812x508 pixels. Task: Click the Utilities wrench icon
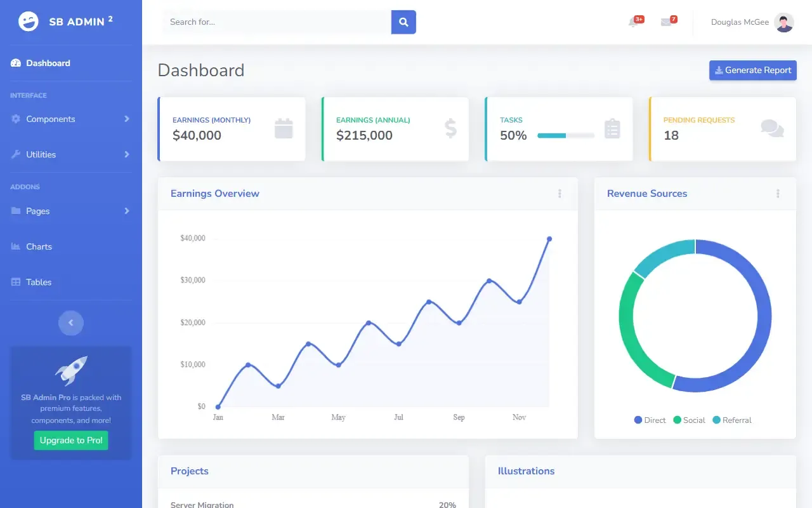pyautogui.click(x=16, y=154)
